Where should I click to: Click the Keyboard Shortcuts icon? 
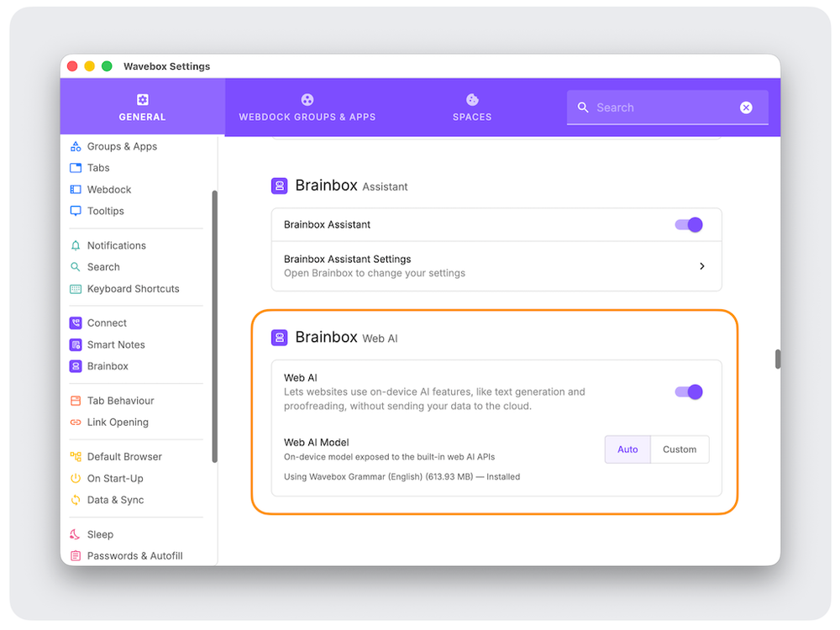tap(76, 289)
